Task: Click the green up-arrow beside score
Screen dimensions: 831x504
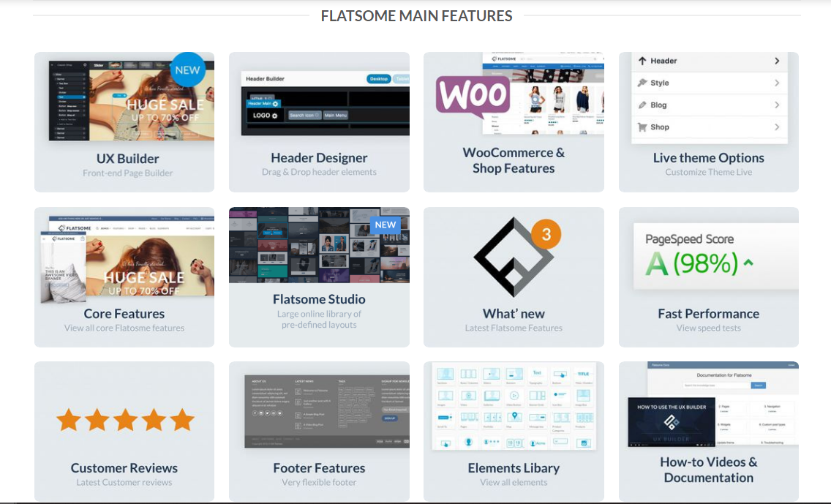Action: [748, 262]
